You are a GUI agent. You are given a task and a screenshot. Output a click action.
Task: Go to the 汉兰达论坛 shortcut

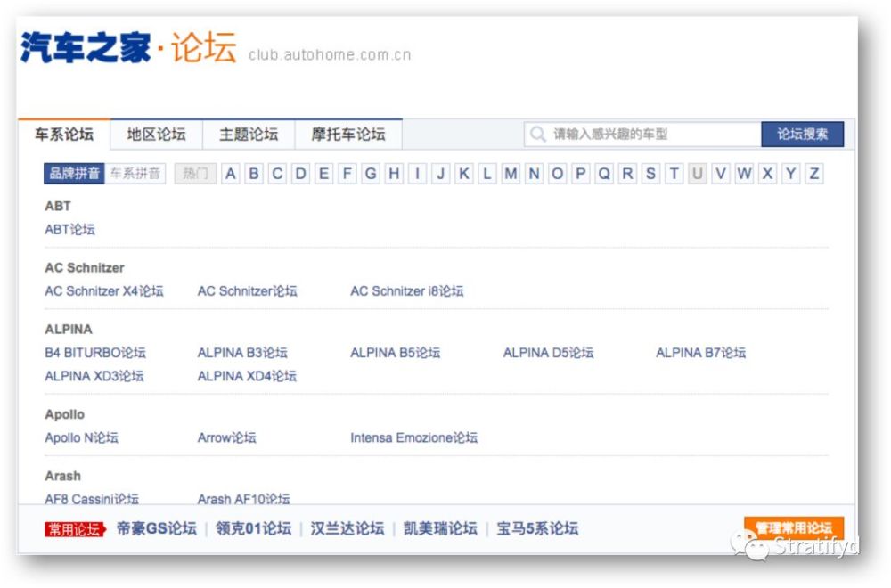pyautogui.click(x=347, y=528)
